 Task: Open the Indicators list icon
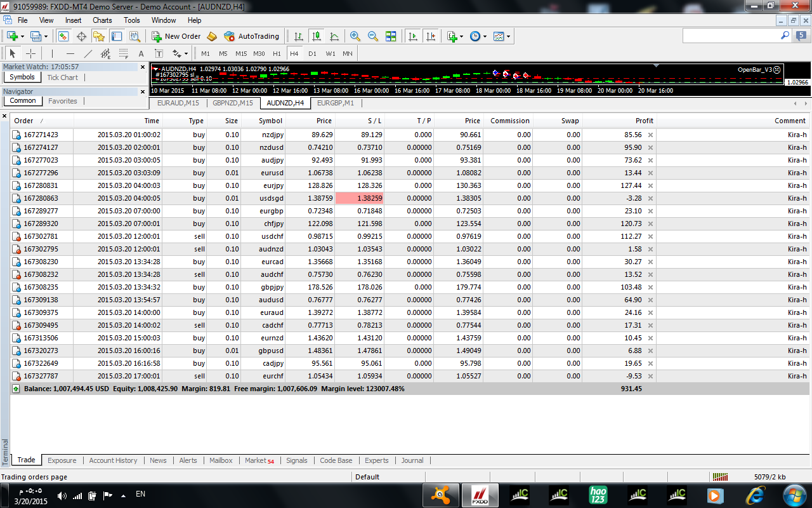[x=452, y=36]
